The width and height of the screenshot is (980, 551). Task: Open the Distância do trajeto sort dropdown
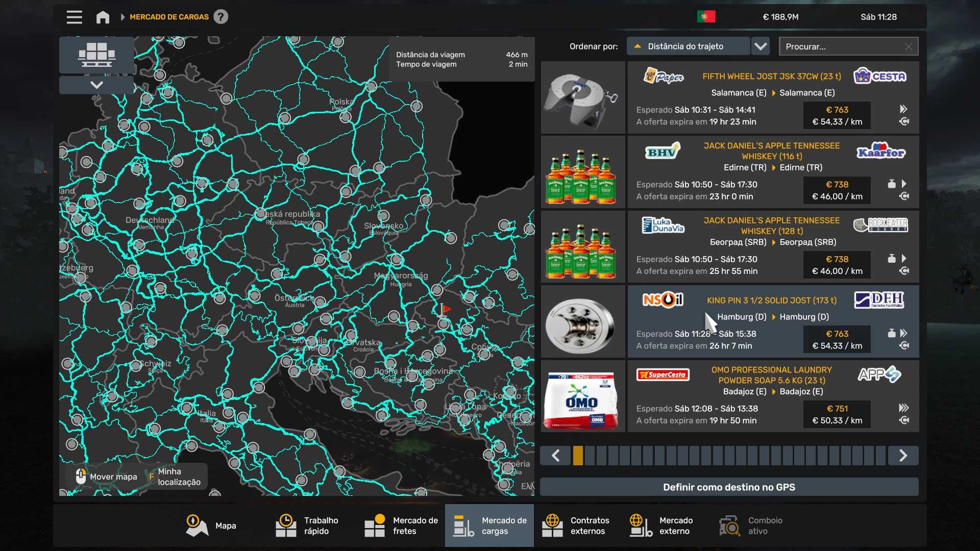pyautogui.click(x=688, y=46)
